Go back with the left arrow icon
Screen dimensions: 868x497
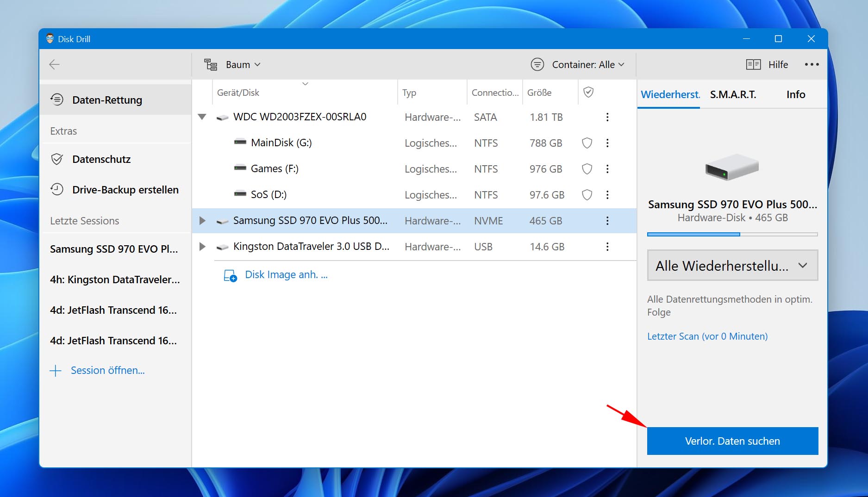click(55, 64)
